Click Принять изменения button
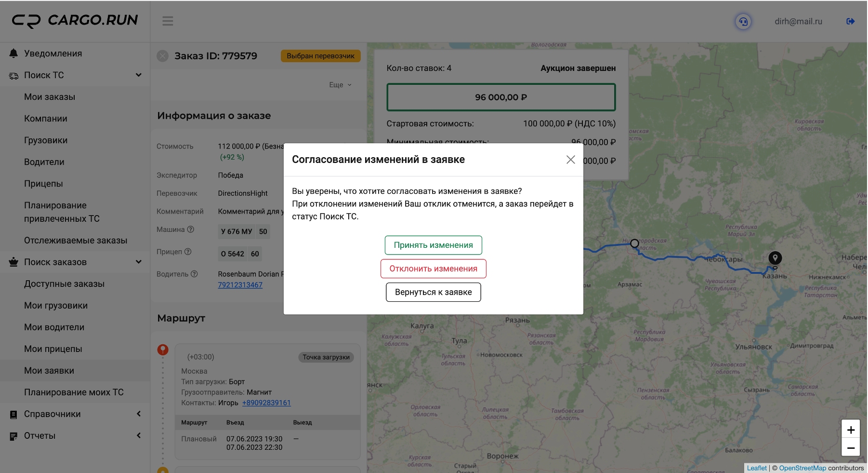The image size is (868, 473). tap(434, 245)
